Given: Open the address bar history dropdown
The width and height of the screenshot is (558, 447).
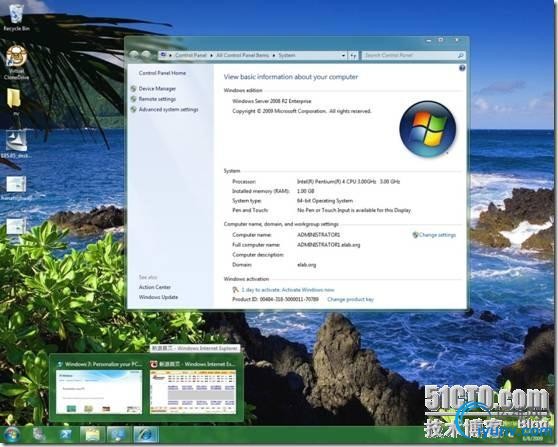Looking at the screenshot, I should pyautogui.click(x=343, y=56).
